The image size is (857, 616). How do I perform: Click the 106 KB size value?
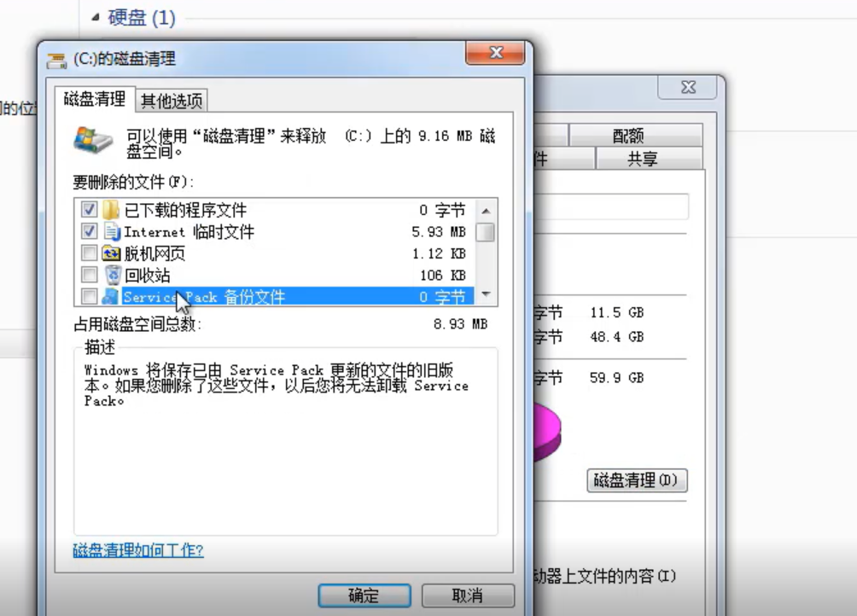(442, 276)
